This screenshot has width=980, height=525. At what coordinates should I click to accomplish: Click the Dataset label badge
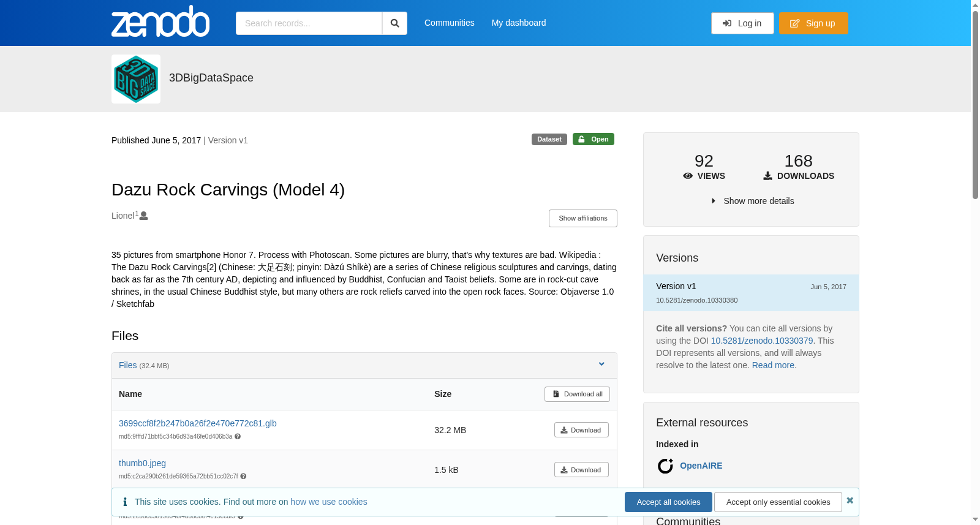(x=549, y=139)
